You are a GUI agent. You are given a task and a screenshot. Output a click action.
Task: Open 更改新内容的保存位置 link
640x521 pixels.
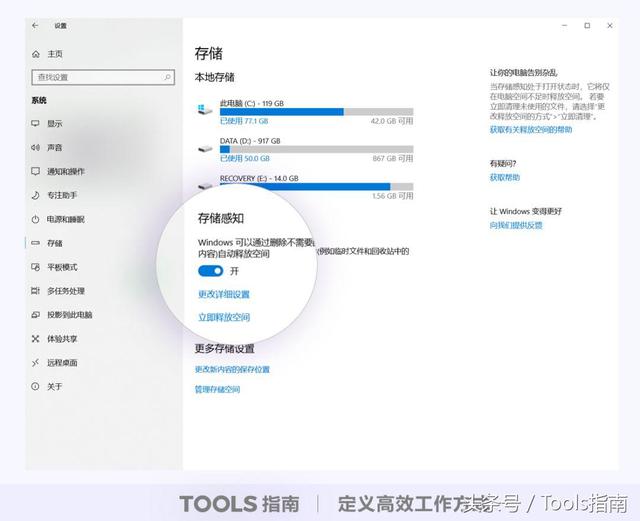coord(232,369)
